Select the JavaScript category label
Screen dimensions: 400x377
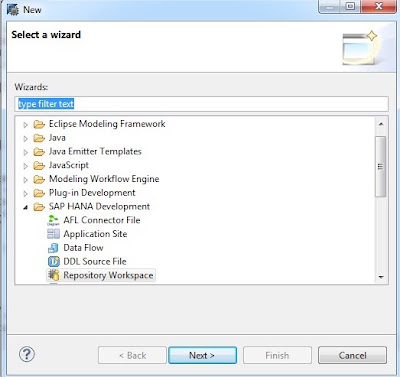click(x=69, y=165)
